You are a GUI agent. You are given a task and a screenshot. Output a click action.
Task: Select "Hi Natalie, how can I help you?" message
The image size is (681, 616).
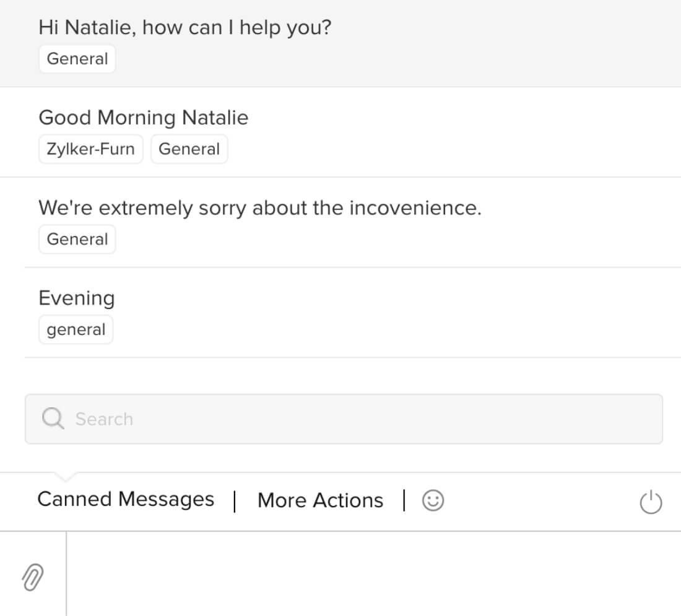[184, 28]
